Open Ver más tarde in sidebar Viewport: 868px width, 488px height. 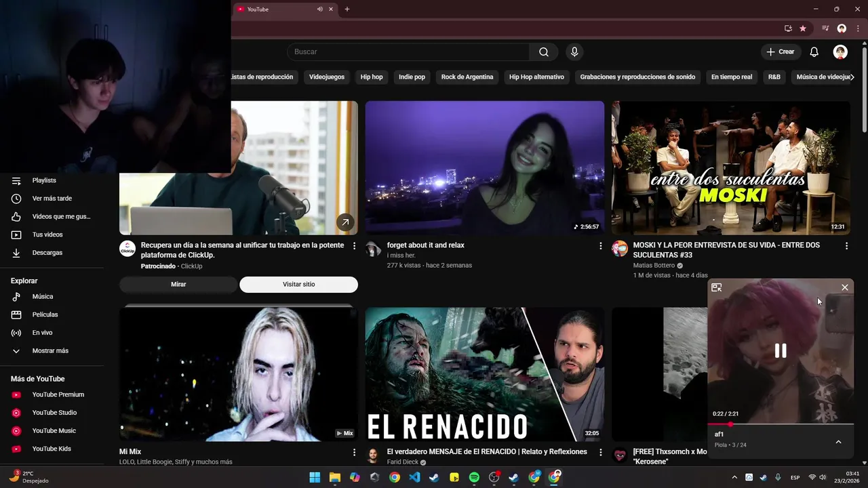pos(52,199)
